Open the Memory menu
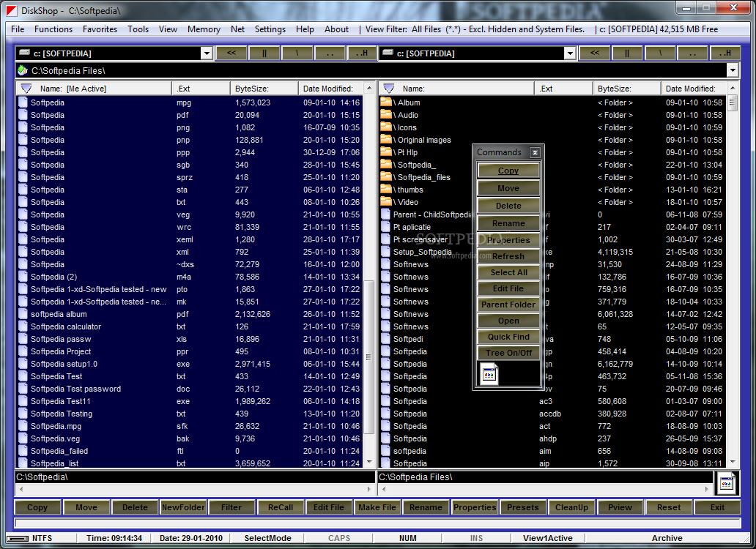 (204, 29)
